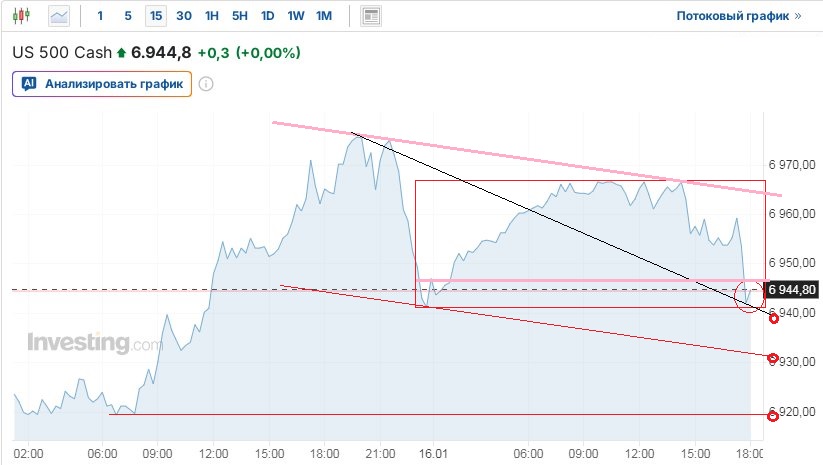Switch chart to 1H interval
823x465 pixels.
click(x=212, y=16)
